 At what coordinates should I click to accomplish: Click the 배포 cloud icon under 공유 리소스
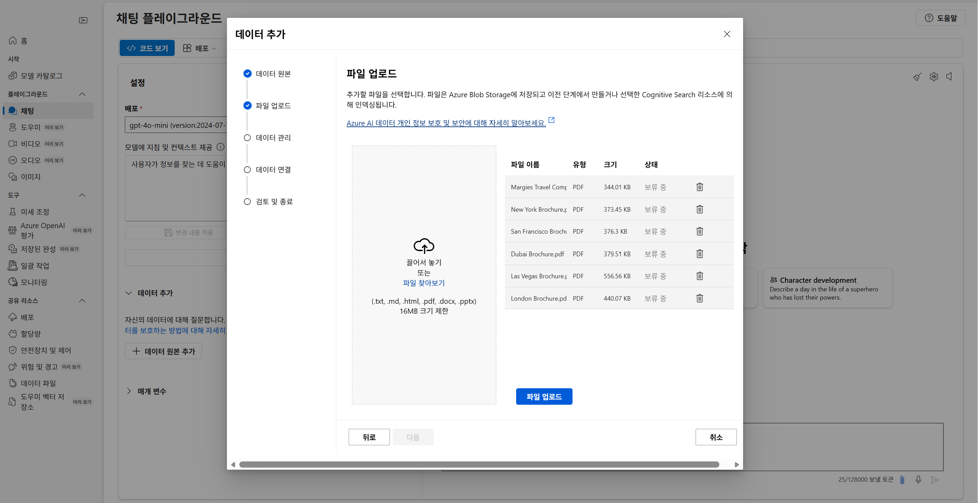(x=13, y=317)
